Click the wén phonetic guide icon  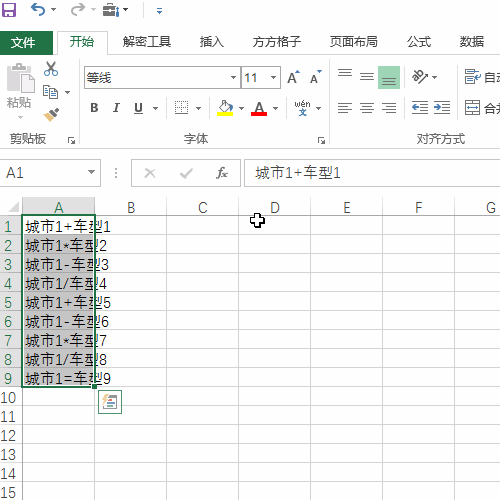[302, 108]
